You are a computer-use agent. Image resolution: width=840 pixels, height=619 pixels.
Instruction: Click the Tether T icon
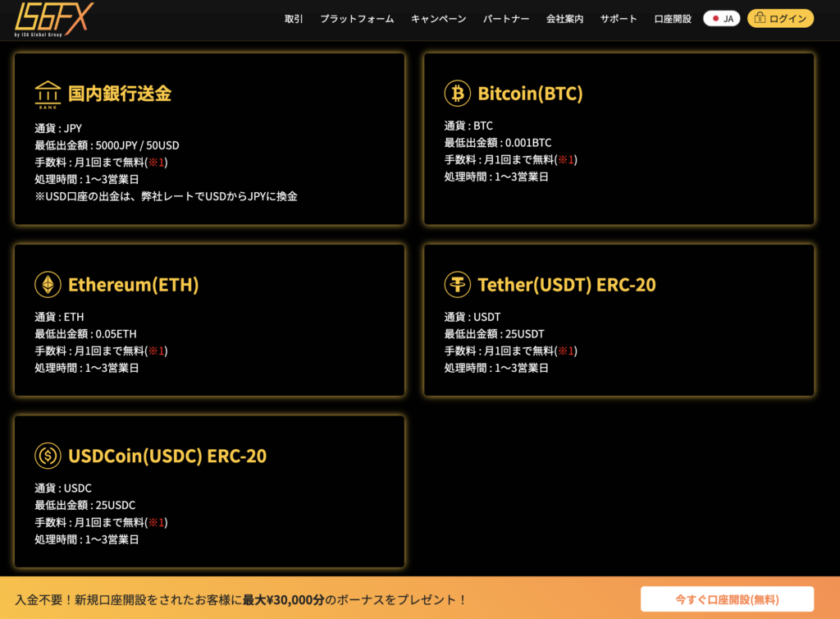click(x=457, y=284)
